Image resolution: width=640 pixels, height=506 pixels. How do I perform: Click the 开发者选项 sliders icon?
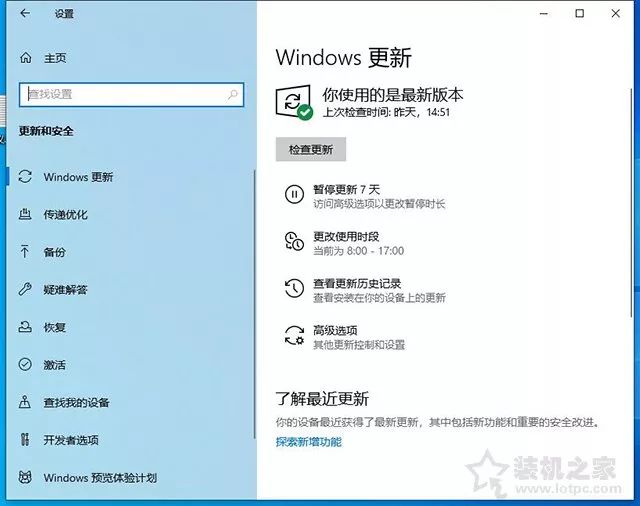(25, 439)
